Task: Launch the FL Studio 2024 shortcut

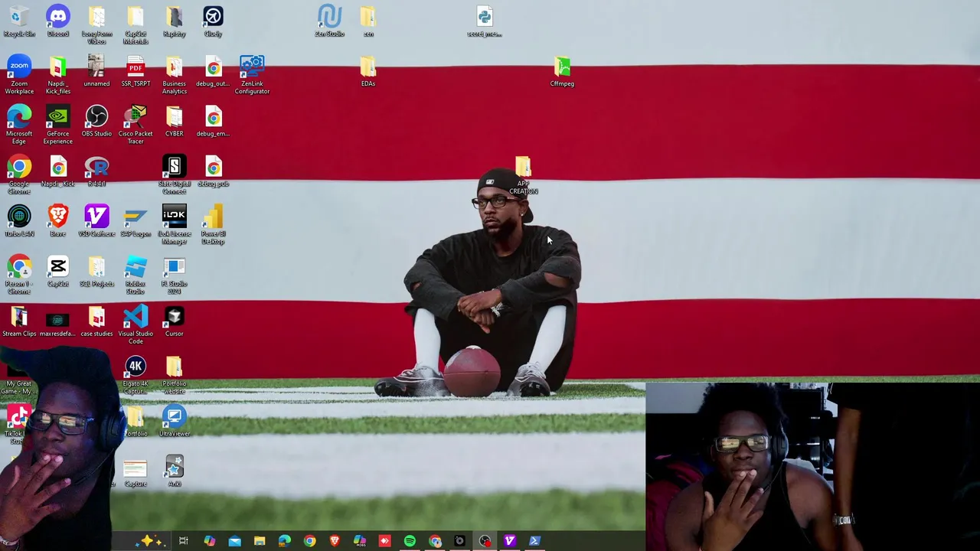Action: point(174,275)
